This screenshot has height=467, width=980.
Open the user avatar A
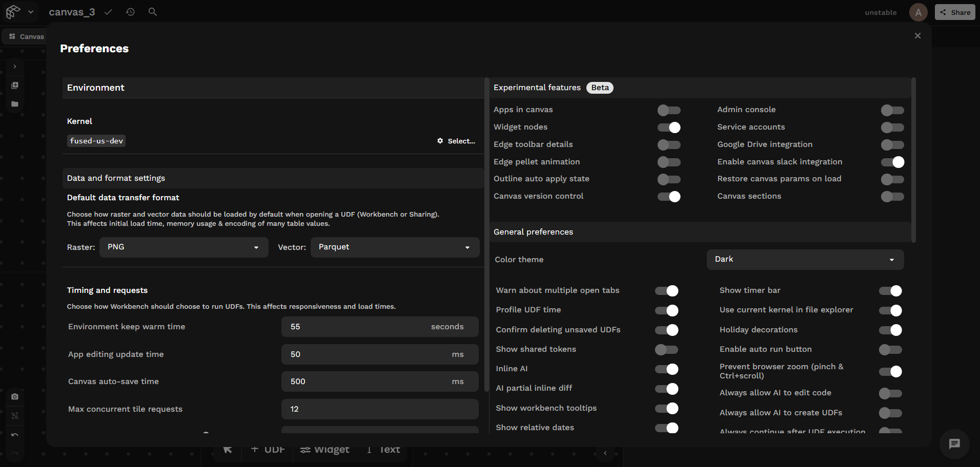pyautogui.click(x=918, y=12)
